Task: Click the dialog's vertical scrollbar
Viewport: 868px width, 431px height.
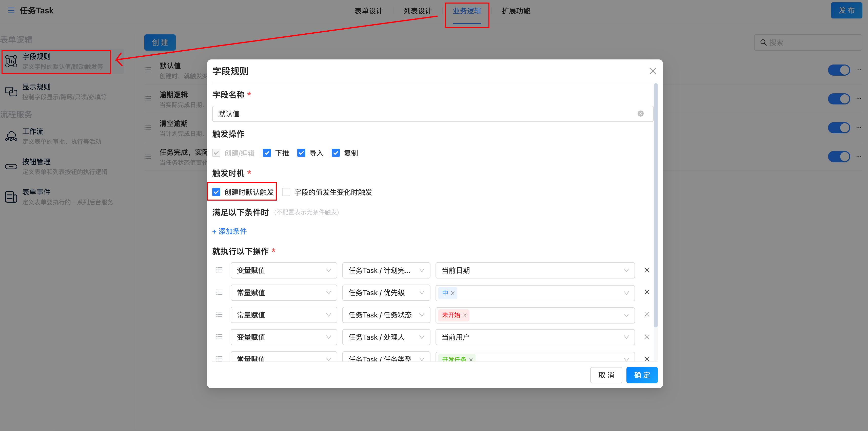Action: (x=655, y=205)
